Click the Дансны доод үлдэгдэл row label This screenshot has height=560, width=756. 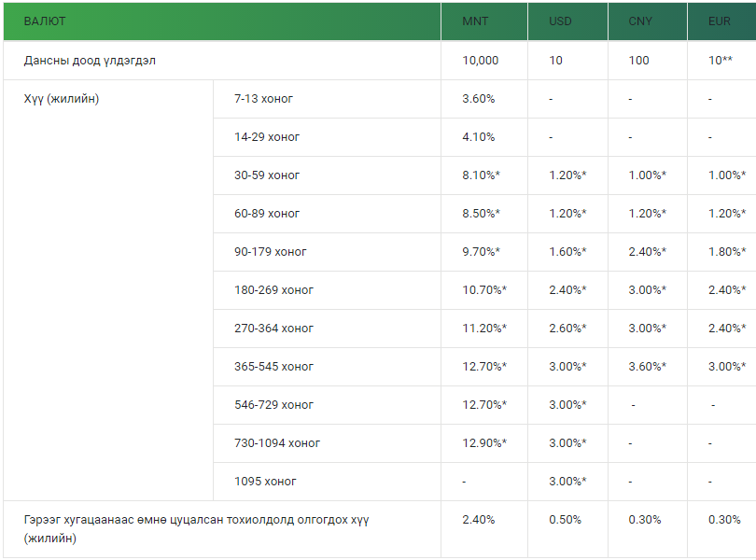(90, 61)
